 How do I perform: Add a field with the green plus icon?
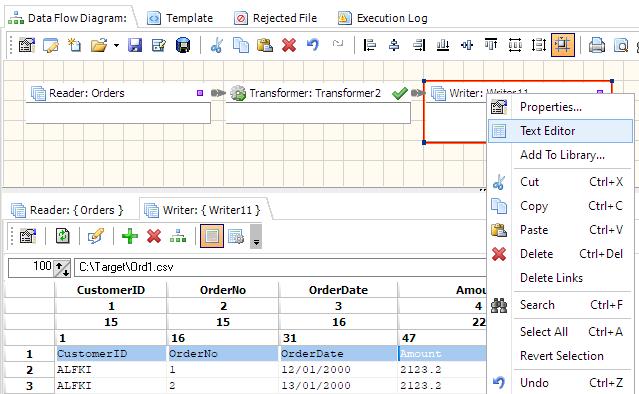(x=130, y=236)
